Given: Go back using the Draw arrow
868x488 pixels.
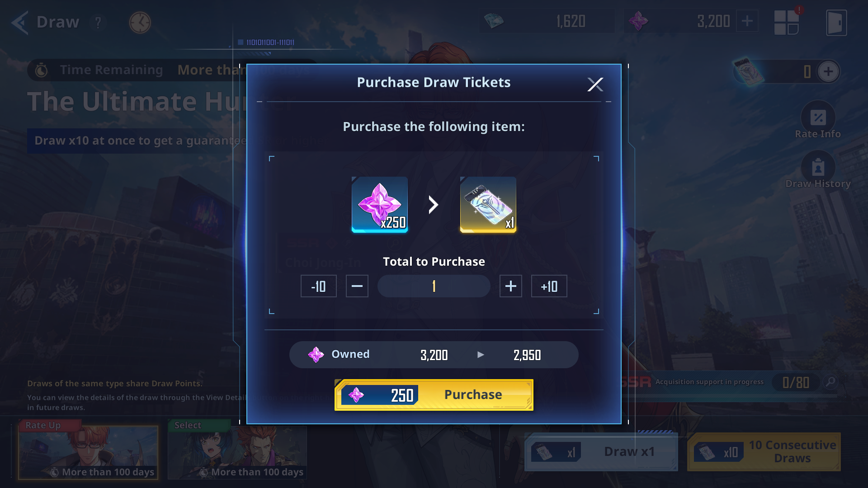Looking at the screenshot, I should coord(20,22).
